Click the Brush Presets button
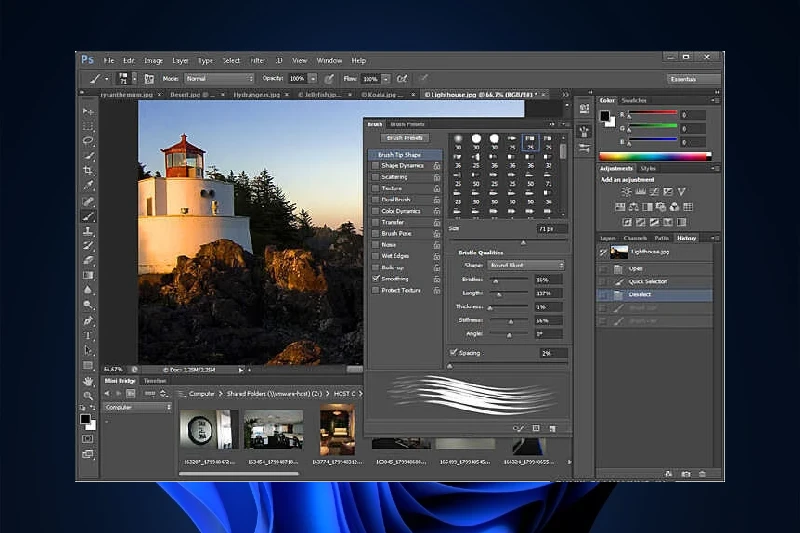The width and height of the screenshot is (800, 533). [405, 138]
